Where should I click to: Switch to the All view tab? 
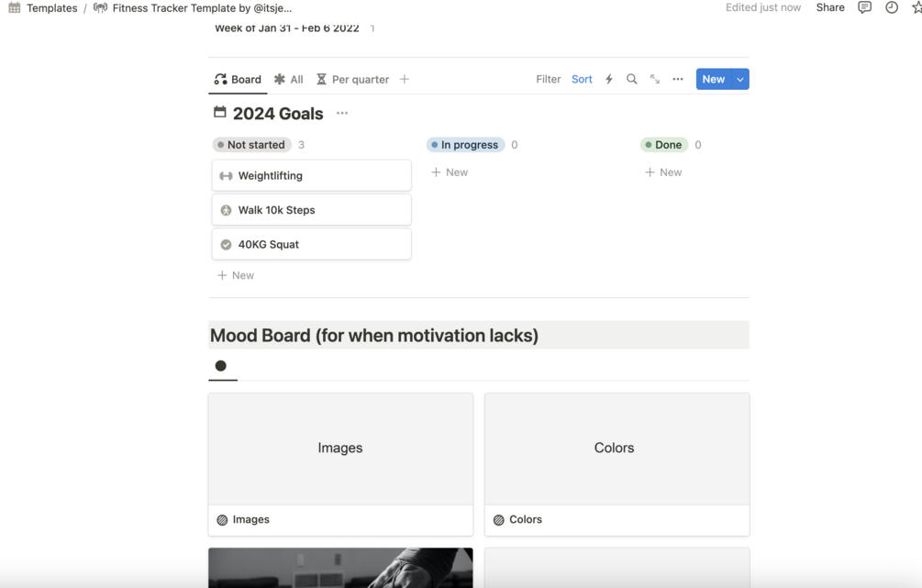point(289,80)
